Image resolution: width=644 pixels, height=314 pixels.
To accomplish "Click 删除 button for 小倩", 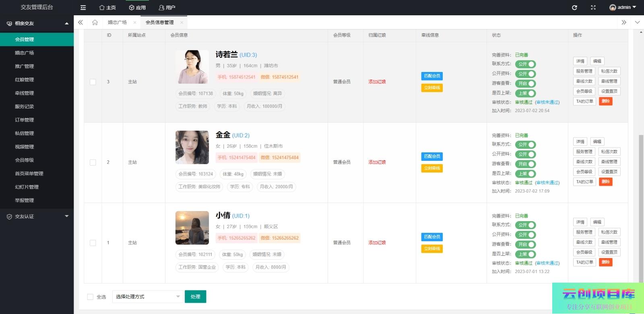I will pyautogui.click(x=605, y=262).
